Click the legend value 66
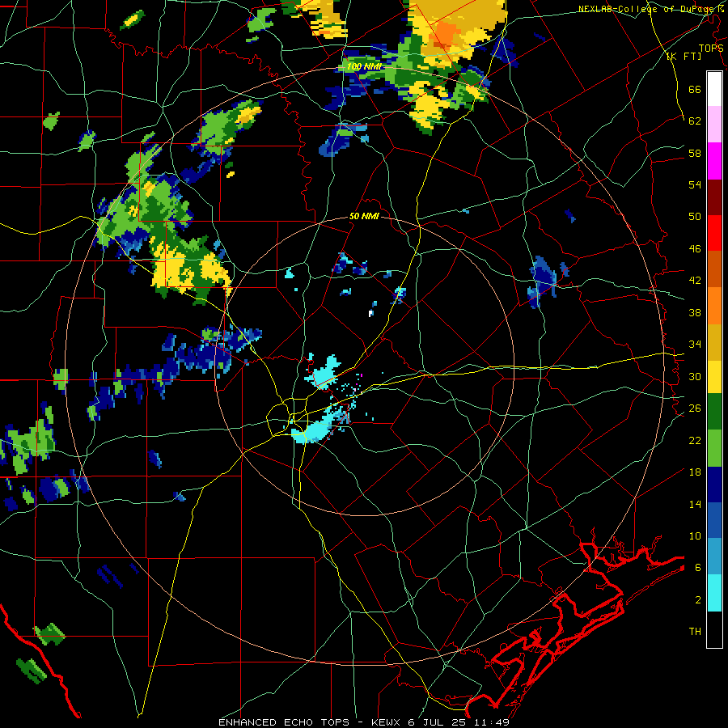Screen dimensions: 728x728 (695, 89)
